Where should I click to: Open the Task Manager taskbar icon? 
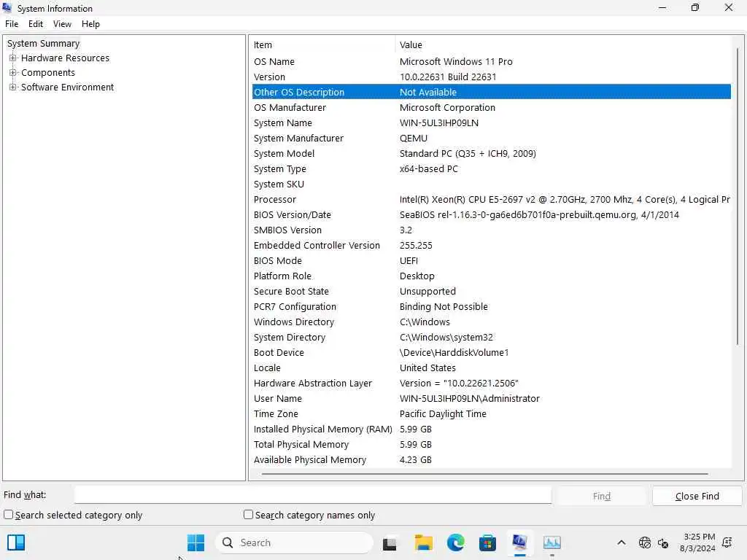pos(551,542)
